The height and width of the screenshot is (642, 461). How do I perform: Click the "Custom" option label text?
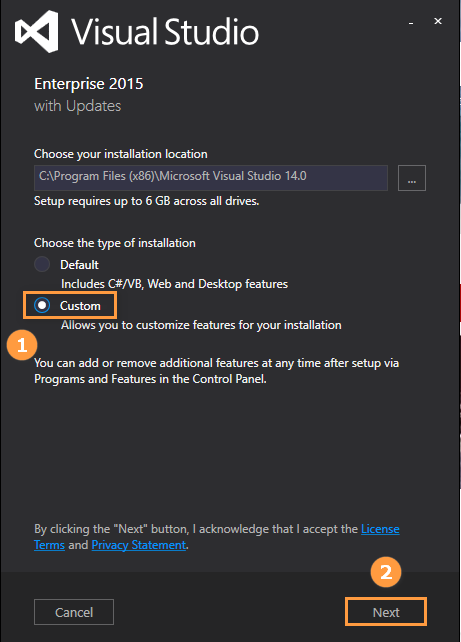(80, 306)
